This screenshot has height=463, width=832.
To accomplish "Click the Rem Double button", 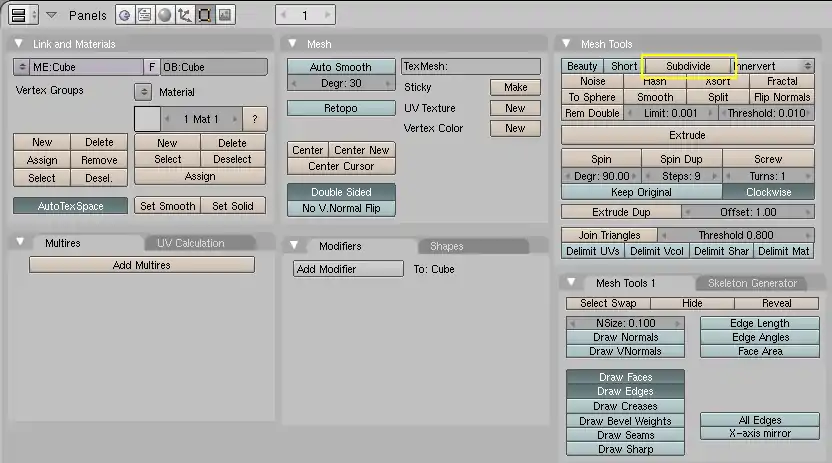I will point(592,113).
